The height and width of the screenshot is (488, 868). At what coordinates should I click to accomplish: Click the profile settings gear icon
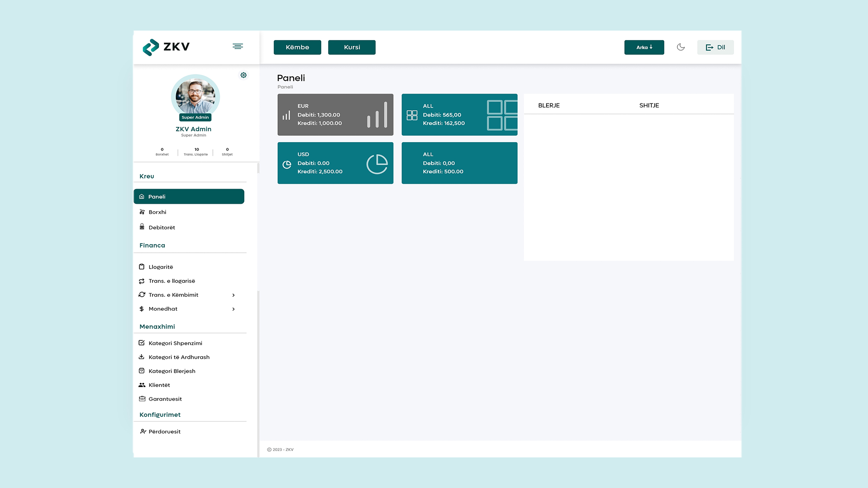243,75
